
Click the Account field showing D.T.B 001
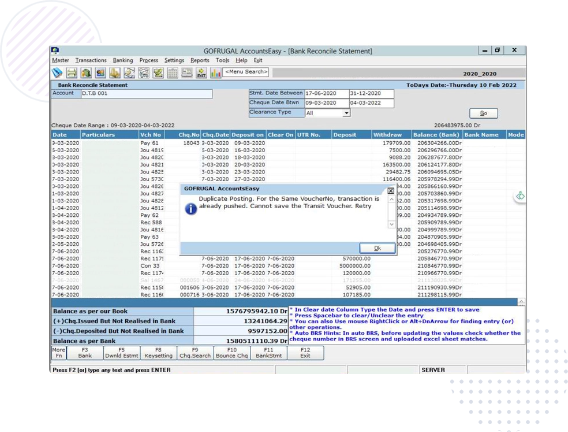[146, 94]
